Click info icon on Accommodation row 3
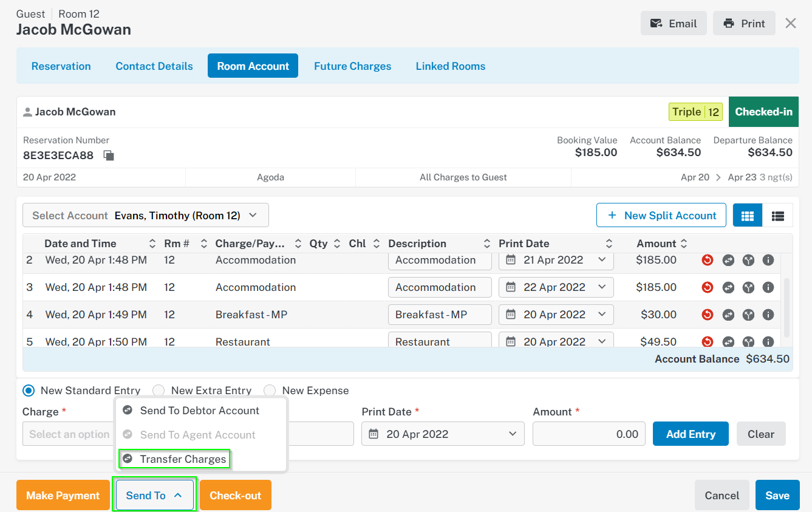 (x=768, y=287)
